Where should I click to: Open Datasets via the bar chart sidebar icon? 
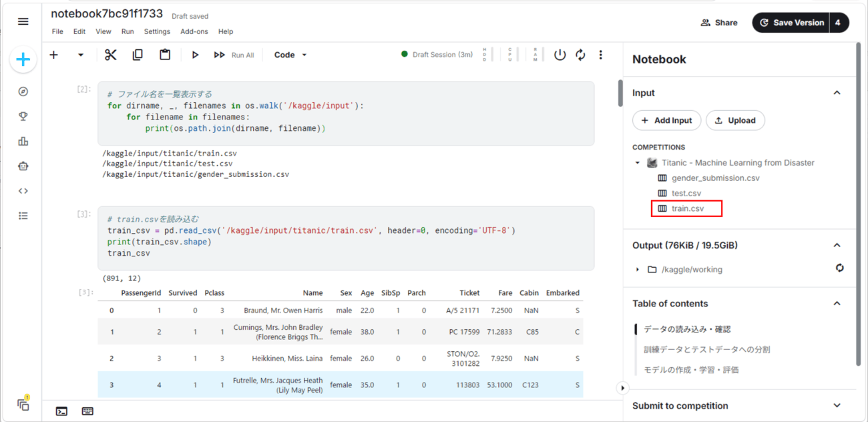[23, 141]
